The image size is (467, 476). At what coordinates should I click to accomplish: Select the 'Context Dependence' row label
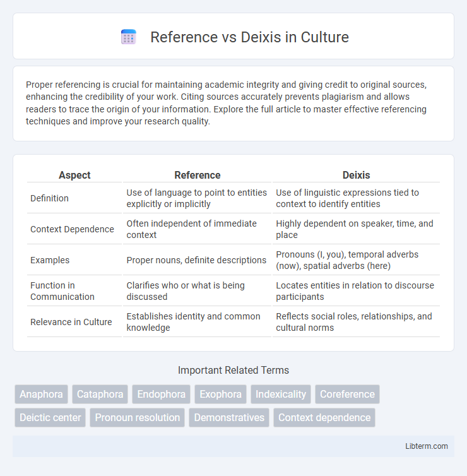tap(72, 229)
